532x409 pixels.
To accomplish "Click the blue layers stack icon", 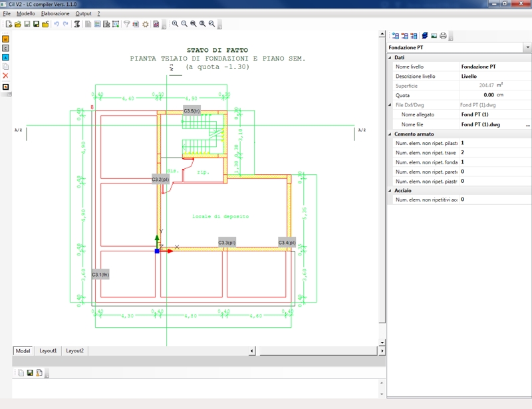I will tap(424, 36).
